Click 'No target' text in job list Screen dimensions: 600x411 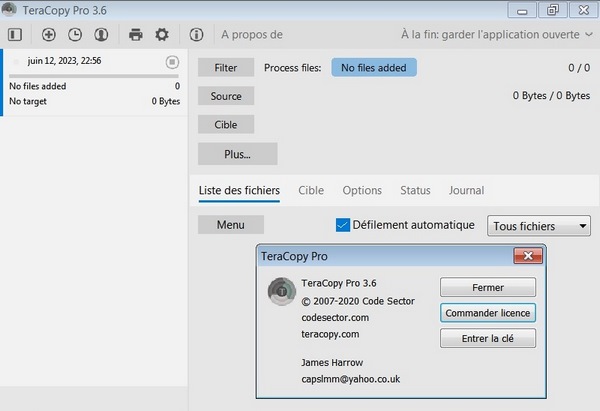pos(28,101)
